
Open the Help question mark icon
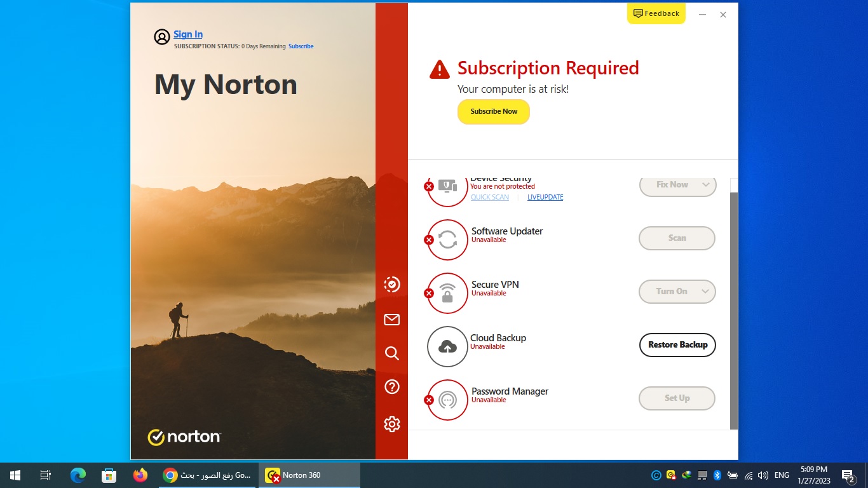(x=392, y=386)
